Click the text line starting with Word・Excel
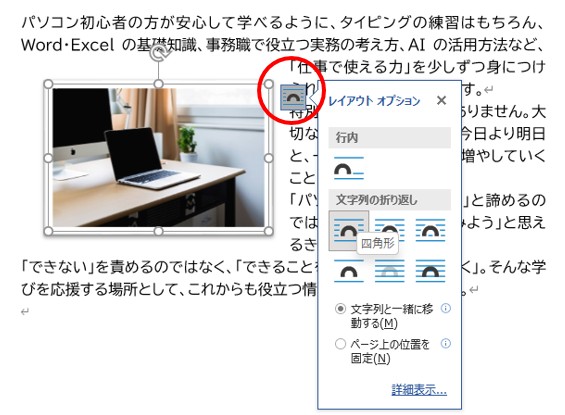The height and width of the screenshot is (415, 565). point(282,45)
